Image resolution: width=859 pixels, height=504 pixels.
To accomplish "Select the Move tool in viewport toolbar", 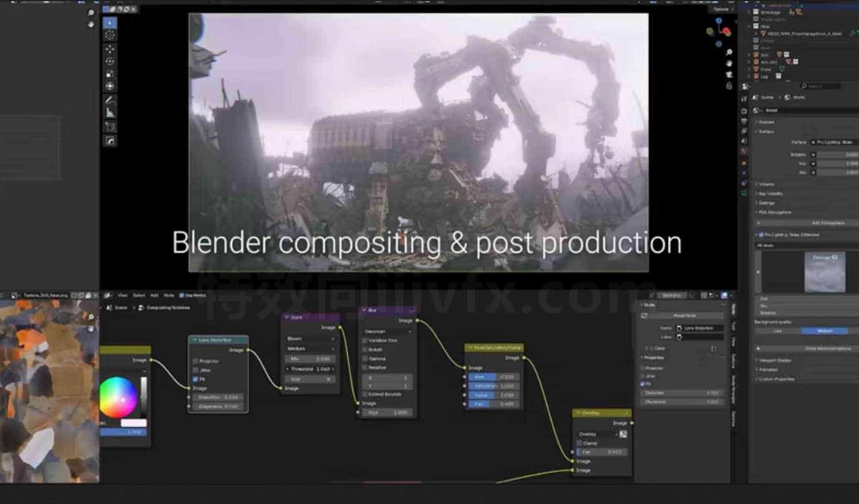I will [x=110, y=49].
